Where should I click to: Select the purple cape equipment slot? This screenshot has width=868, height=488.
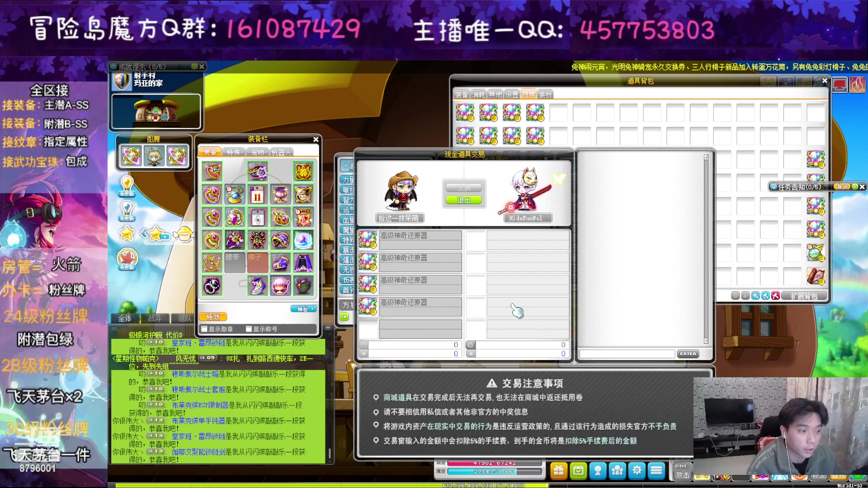[x=303, y=263]
